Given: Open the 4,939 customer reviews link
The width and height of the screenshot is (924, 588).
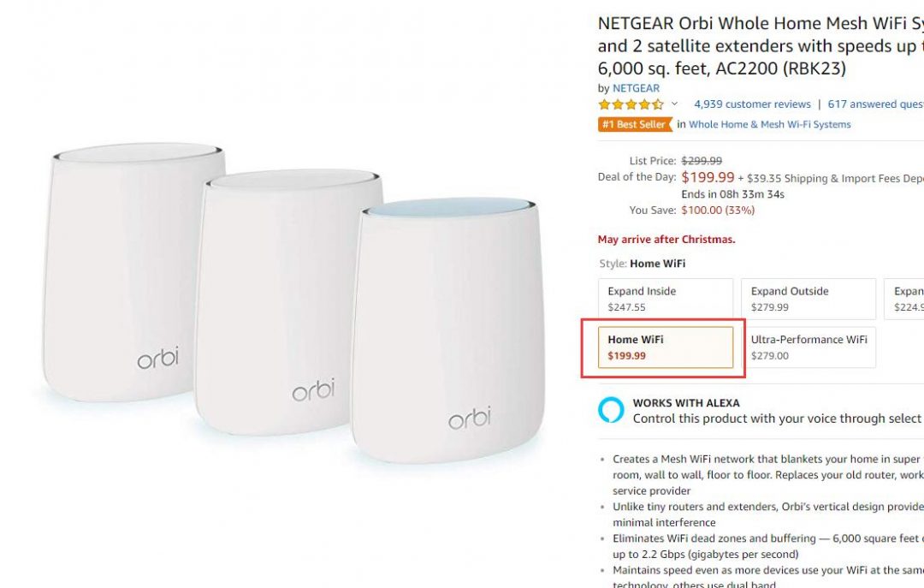Looking at the screenshot, I should click(752, 104).
